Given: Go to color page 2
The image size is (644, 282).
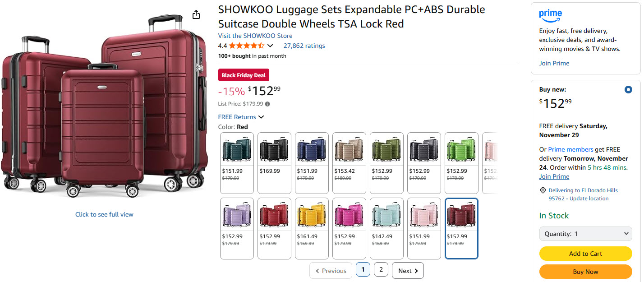Looking at the screenshot, I should (x=381, y=270).
